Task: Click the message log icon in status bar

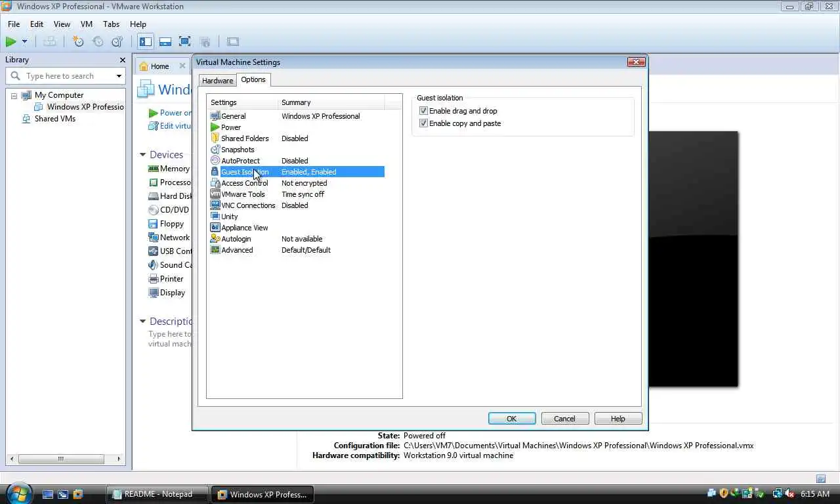Action: click(821, 479)
